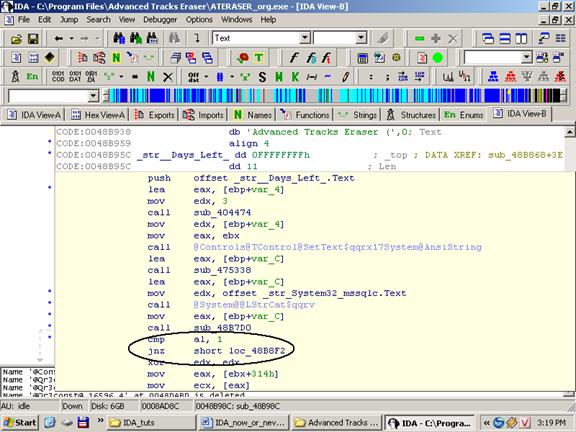This screenshot has height=432, width=576.
Task: Click the disassembly scrollbar up arrow
Action: 569,132
